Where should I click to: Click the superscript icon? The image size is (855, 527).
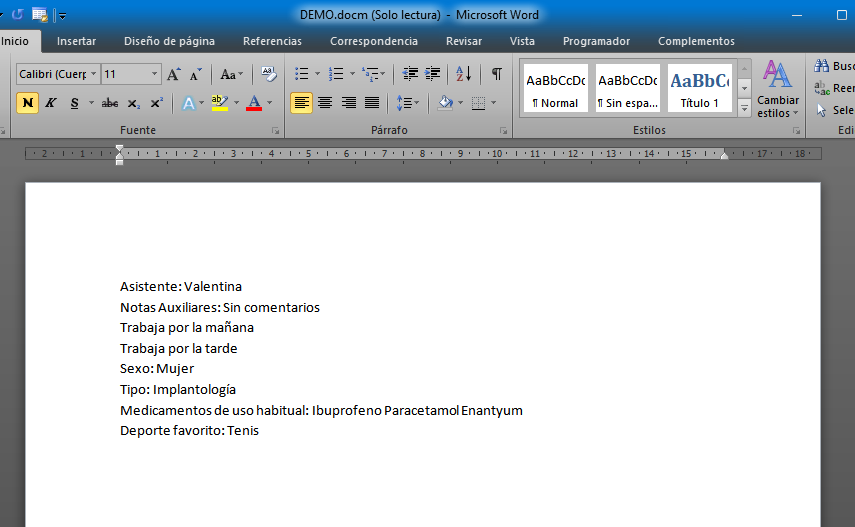pos(156,103)
